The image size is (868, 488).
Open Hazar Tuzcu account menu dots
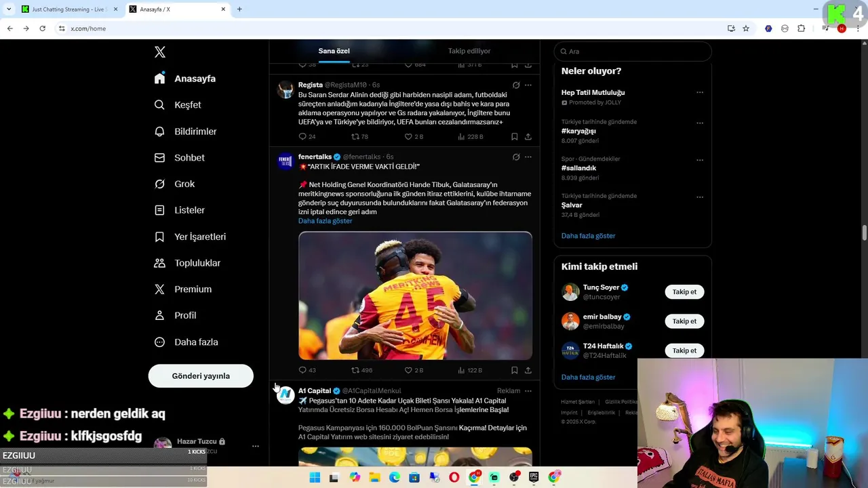click(x=256, y=446)
